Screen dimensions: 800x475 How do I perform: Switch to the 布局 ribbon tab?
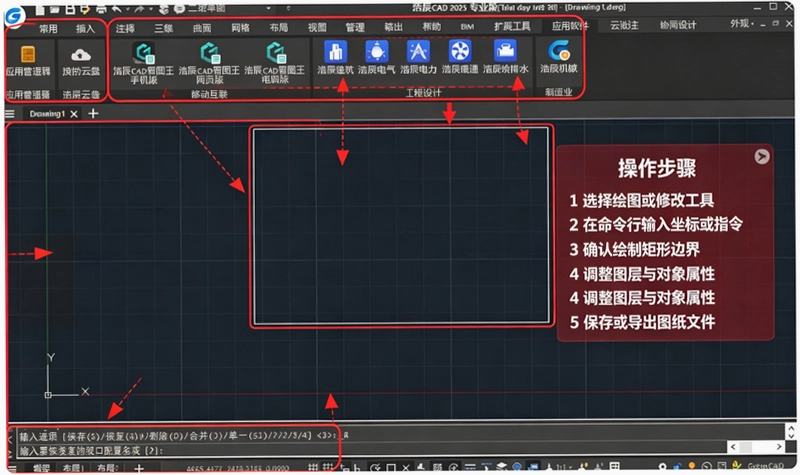[279, 28]
